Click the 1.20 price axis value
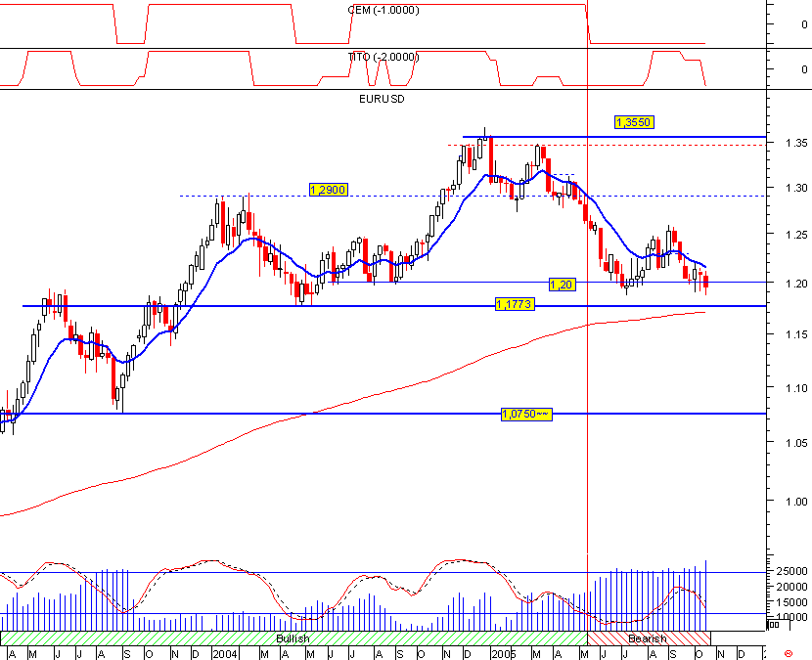Image resolution: width=812 pixels, height=660 pixels. click(796, 284)
